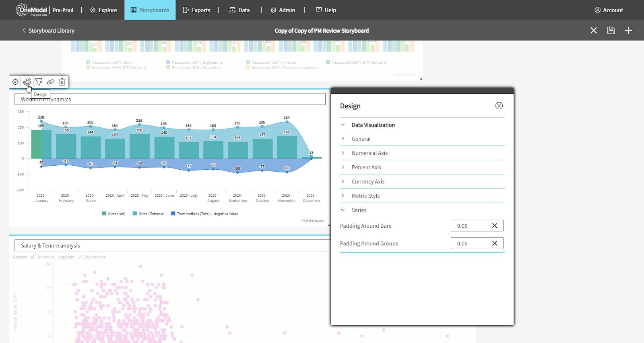Delete the tile using trash icon
This screenshot has width=644, height=343.
62,82
